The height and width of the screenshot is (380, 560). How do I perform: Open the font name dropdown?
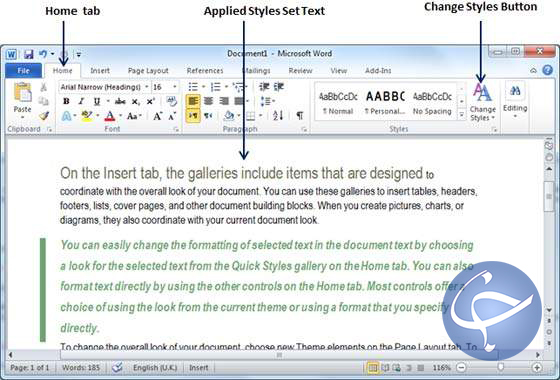coord(146,87)
